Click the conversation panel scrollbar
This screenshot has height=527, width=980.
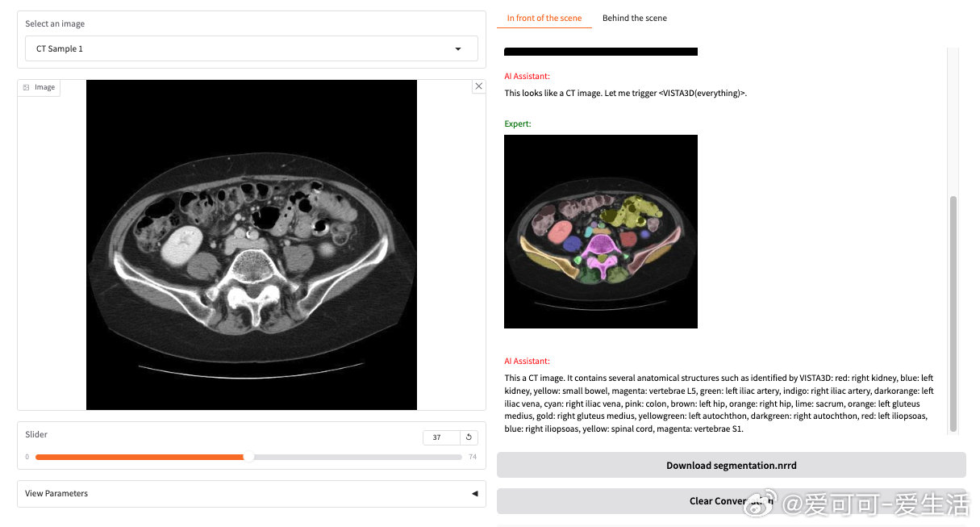[953, 313]
